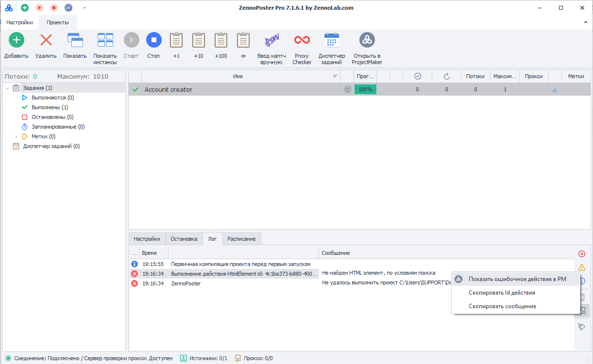The width and height of the screenshot is (593, 364).
Task: Add hundred runs with +100 clipboard
Action: (x=221, y=40)
